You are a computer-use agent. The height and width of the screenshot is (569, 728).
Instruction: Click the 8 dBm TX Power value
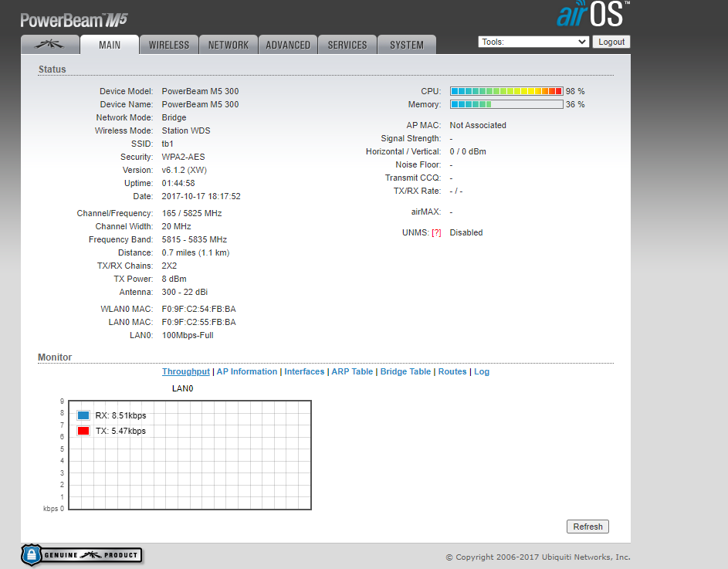click(174, 279)
